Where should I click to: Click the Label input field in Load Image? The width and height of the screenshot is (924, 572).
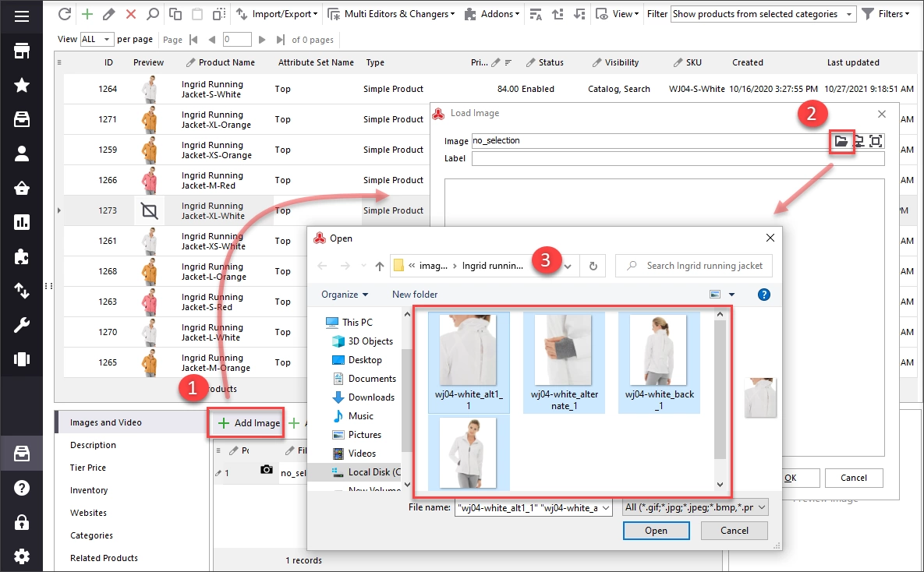coord(678,158)
